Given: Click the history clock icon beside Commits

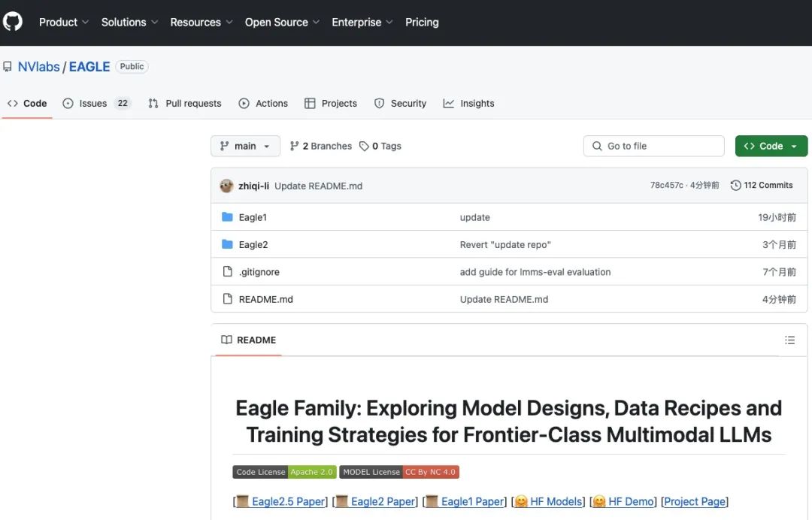Looking at the screenshot, I should pyautogui.click(x=735, y=186).
